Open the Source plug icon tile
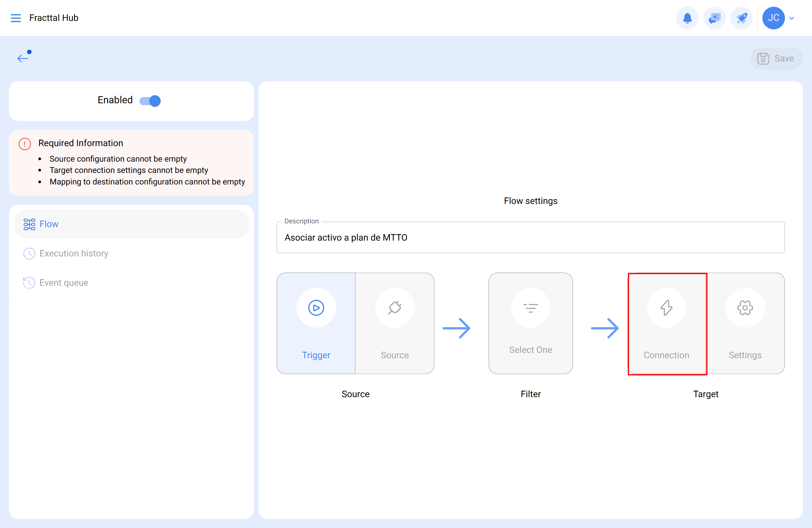Image resolution: width=812 pixels, height=528 pixels. pos(395,323)
